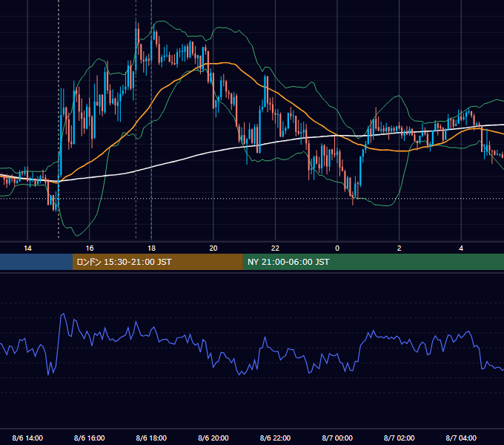Click the upper time axis label 22
Viewport: 504px width, 445px height.
pos(275,248)
